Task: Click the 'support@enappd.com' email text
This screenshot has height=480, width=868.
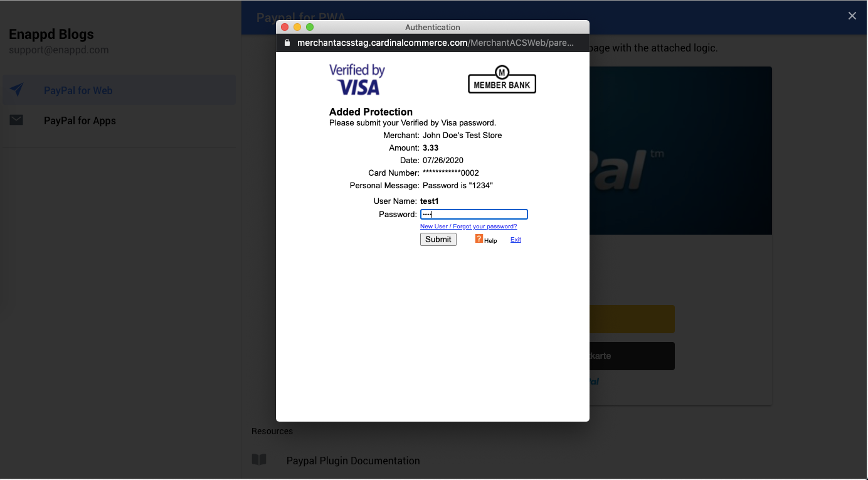Action: (x=59, y=50)
